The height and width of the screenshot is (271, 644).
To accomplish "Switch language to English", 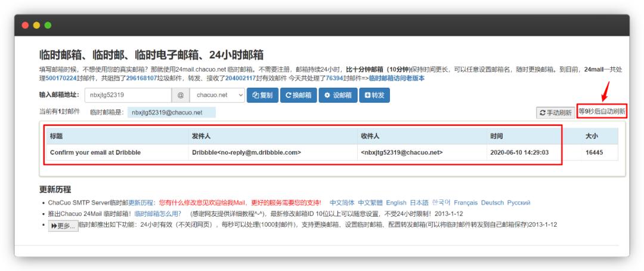I will [397, 203].
